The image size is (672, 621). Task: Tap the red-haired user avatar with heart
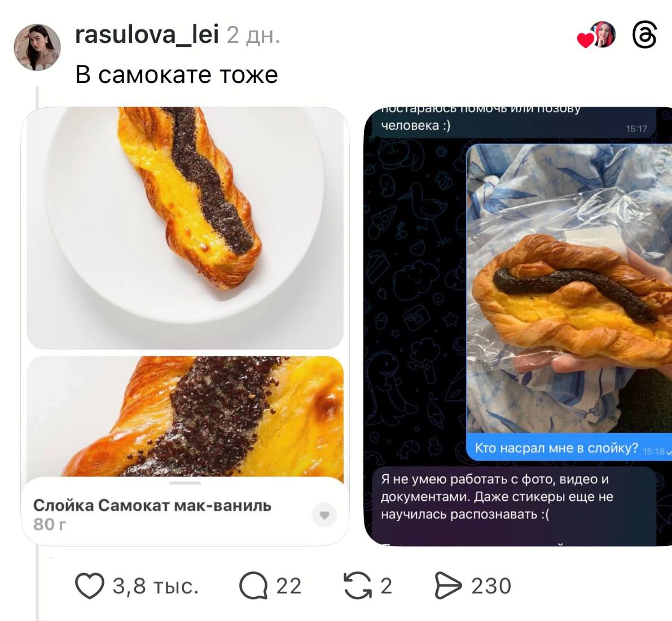[x=597, y=35]
